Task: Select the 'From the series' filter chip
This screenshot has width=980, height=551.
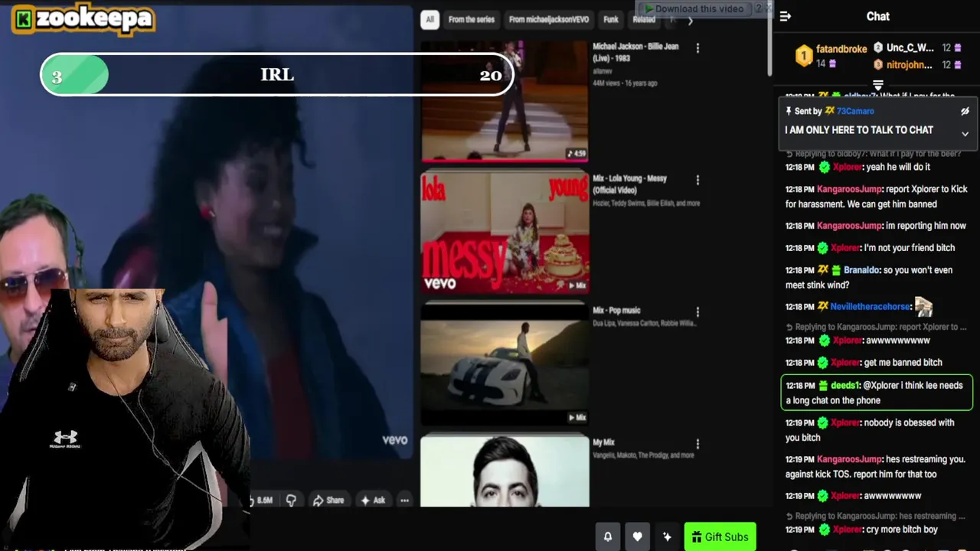Action: pyautogui.click(x=472, y=20)
